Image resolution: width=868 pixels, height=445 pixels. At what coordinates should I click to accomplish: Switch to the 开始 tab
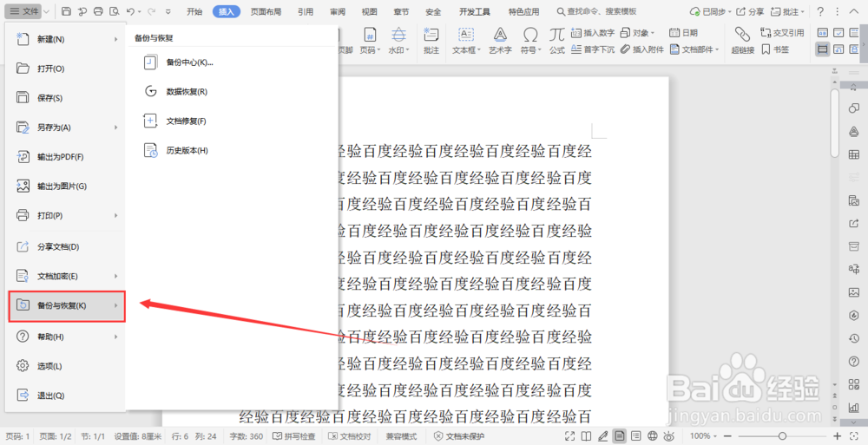tap(194, 11)
